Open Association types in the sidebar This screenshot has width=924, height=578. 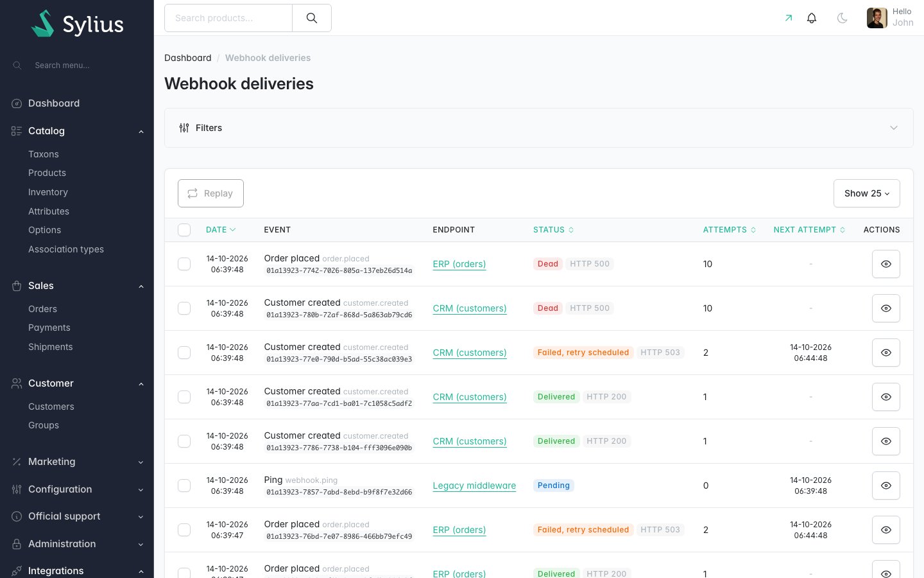tap(66, 249)
